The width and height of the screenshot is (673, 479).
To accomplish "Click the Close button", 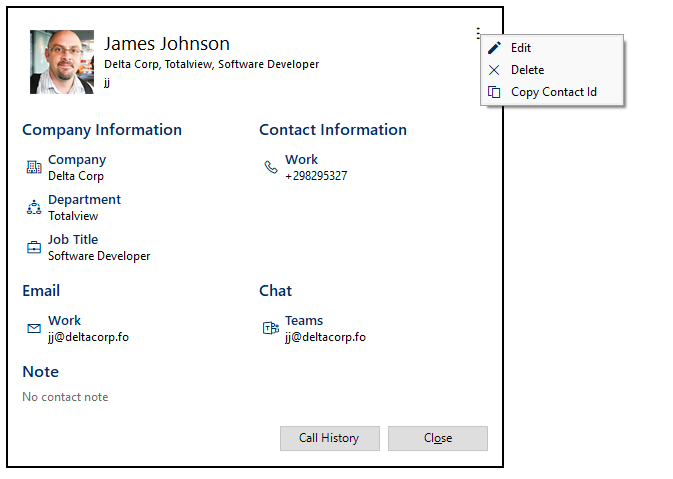I will (x=438, y=438).
